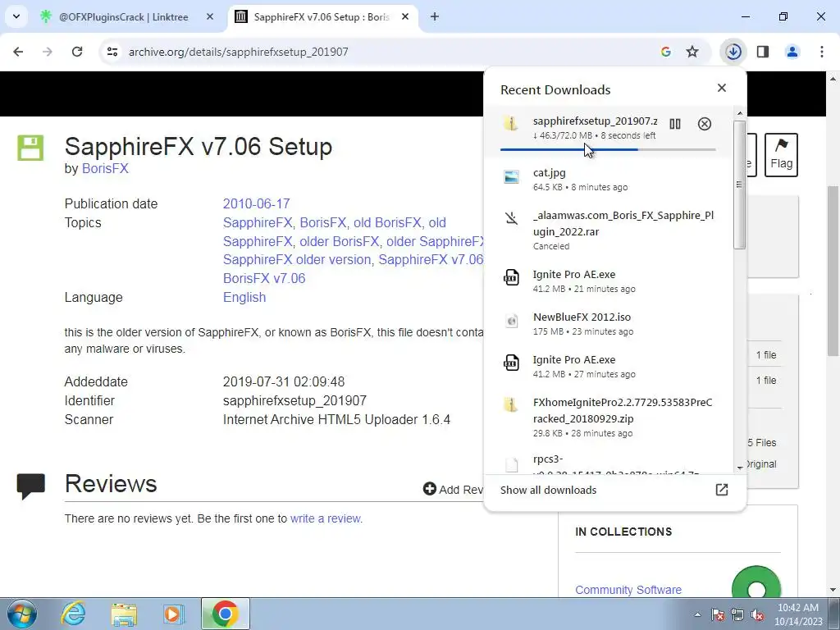
Task: Click the address bar URL
Action: point(239,52)
